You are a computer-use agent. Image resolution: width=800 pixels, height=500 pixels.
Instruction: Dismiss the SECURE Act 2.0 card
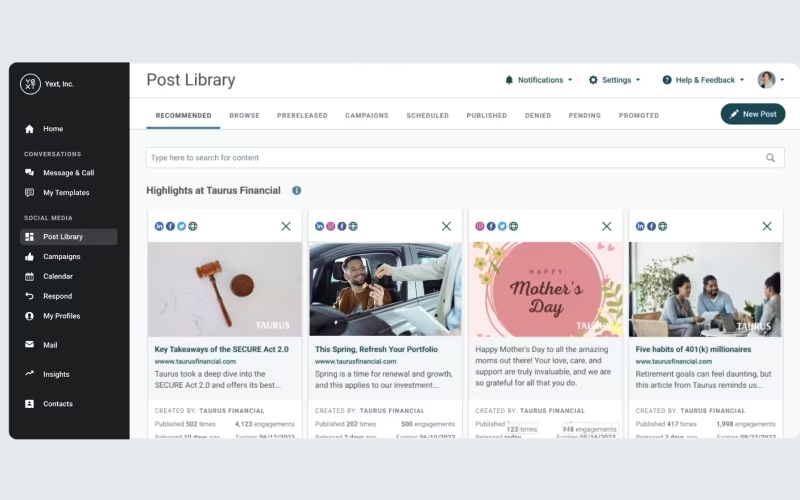286,227
